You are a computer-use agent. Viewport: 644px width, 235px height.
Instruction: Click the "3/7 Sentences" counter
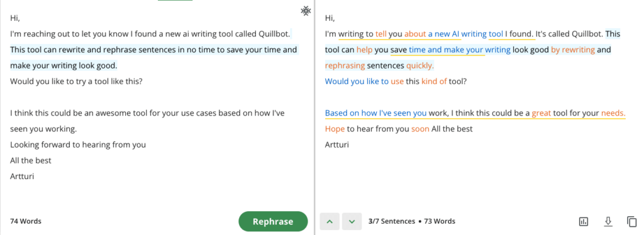(391, 221)
